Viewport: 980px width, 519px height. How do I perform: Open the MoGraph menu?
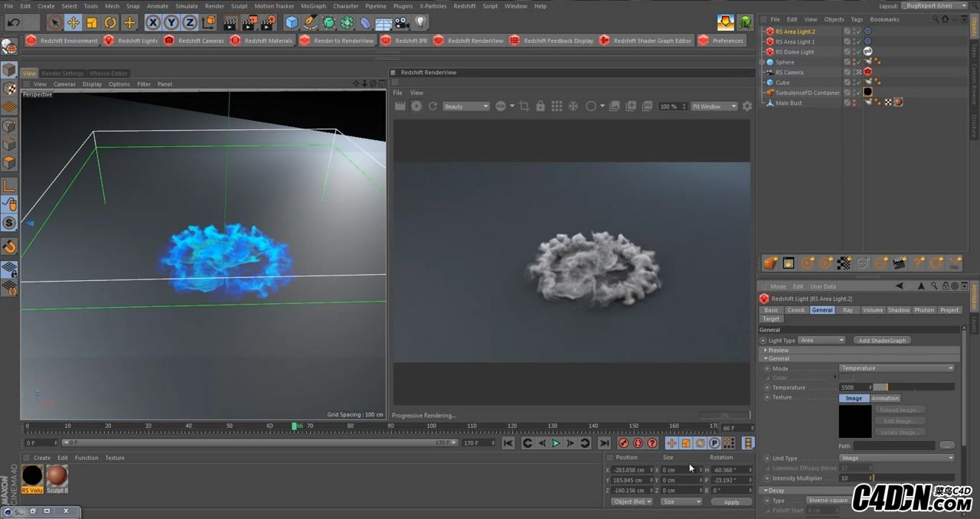point(313,6)
